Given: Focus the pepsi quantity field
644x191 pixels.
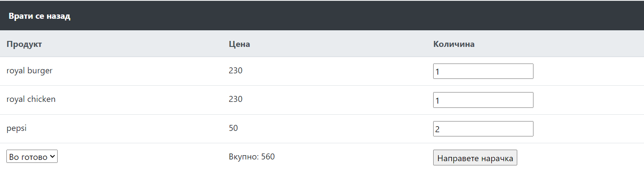Looking at the screenshot, I should coord(483,129).
